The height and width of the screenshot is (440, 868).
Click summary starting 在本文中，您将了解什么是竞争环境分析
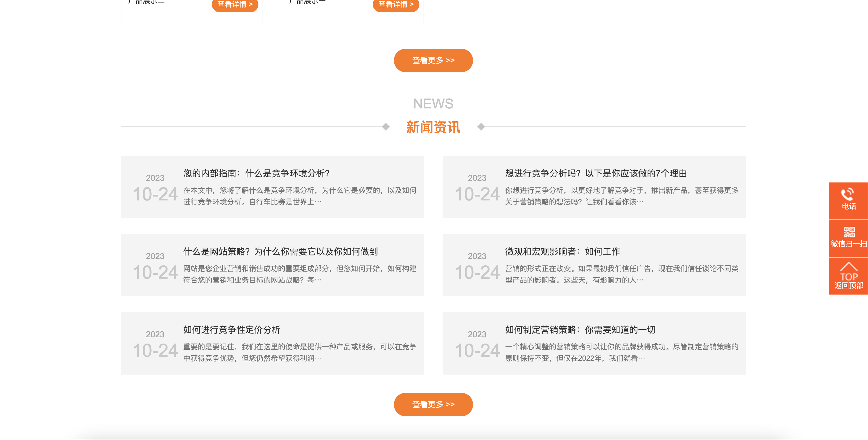[x=300, y=196]
